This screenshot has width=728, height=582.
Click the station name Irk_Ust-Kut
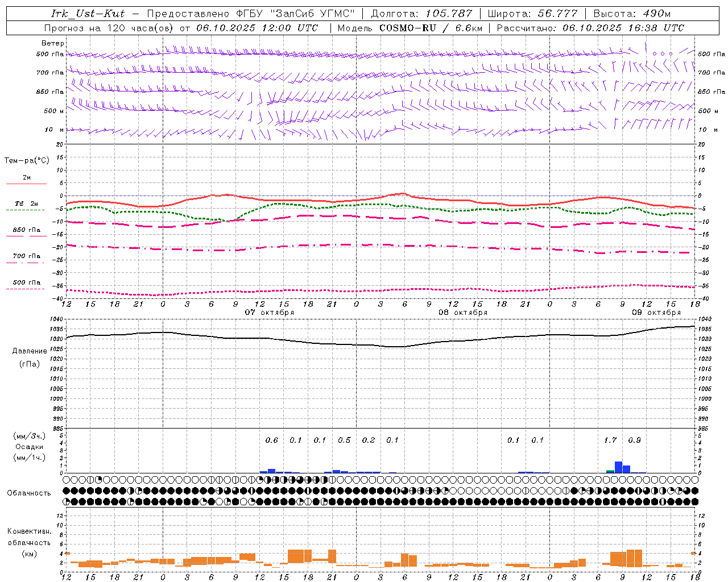point(88,14)
